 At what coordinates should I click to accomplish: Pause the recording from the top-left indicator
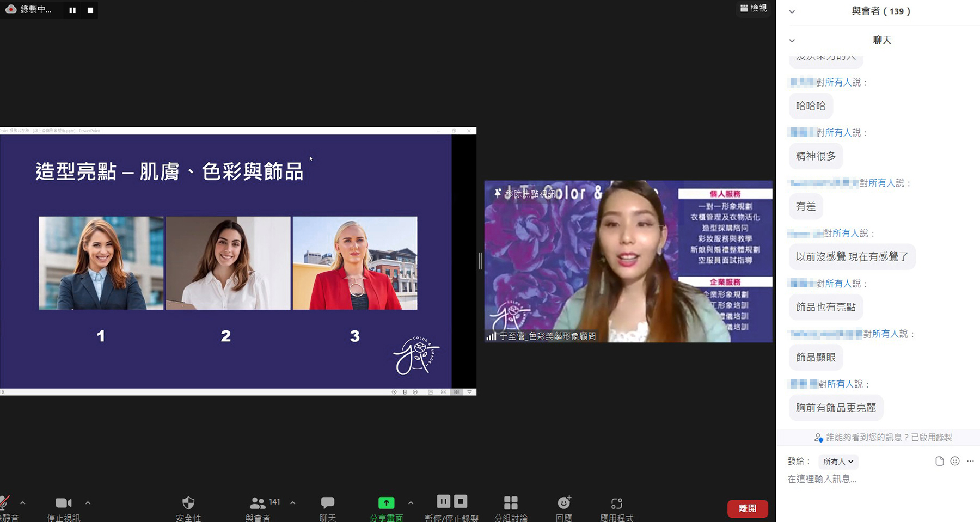72,10
